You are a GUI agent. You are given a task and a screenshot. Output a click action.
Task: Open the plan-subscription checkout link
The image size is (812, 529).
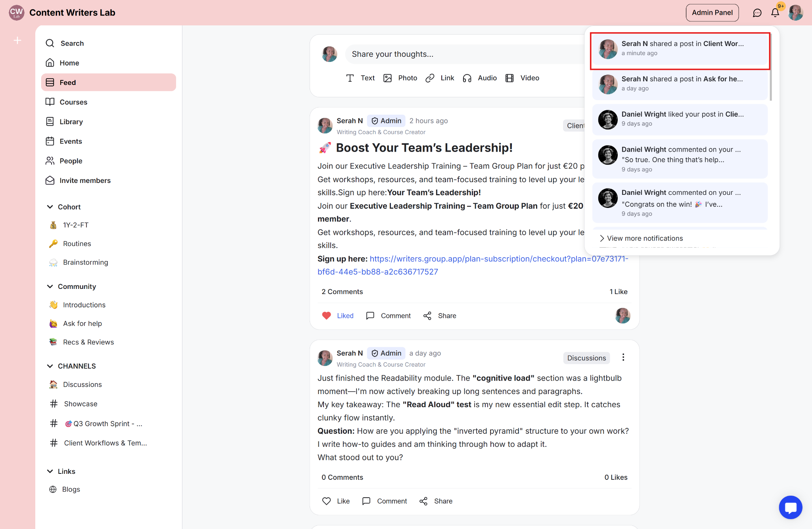tap(498, 259)
